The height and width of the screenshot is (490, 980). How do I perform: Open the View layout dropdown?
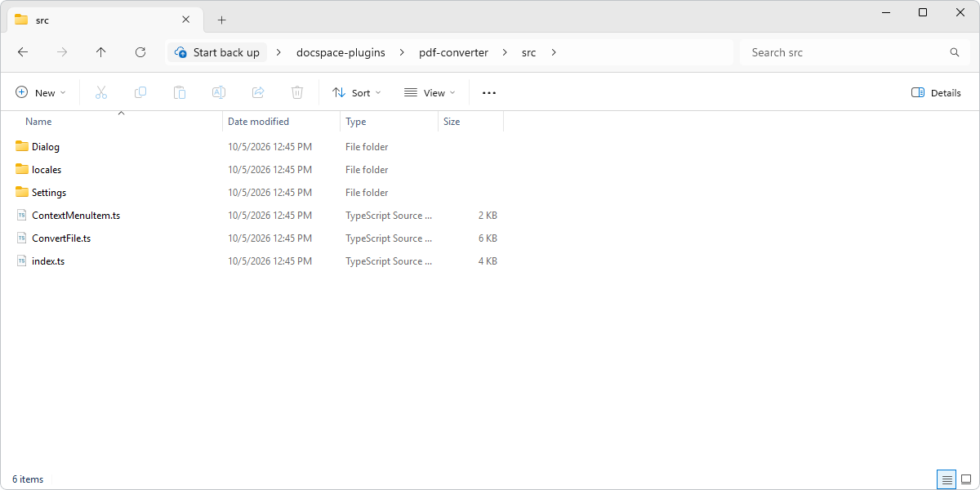point(430,93)
